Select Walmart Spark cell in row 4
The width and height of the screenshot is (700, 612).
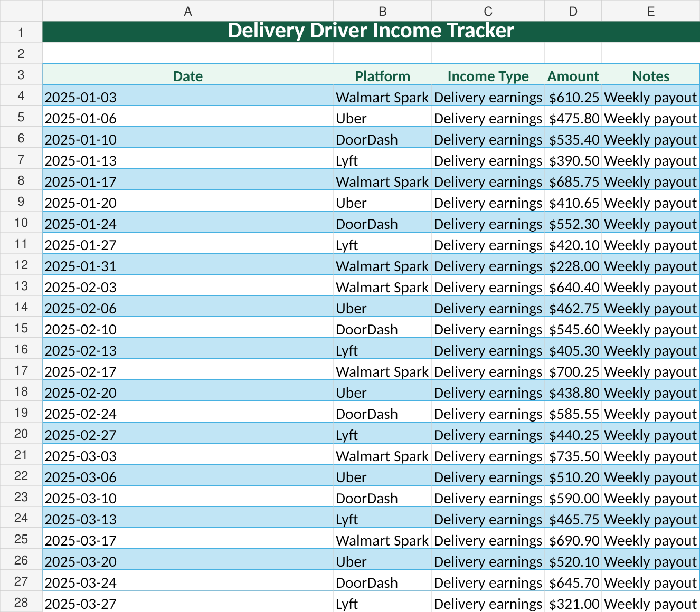(x=383, y=95)
